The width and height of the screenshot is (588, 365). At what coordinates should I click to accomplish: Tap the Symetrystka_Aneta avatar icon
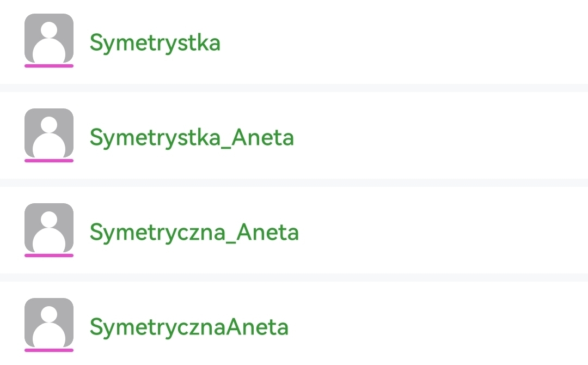click(x=49, y=133)
